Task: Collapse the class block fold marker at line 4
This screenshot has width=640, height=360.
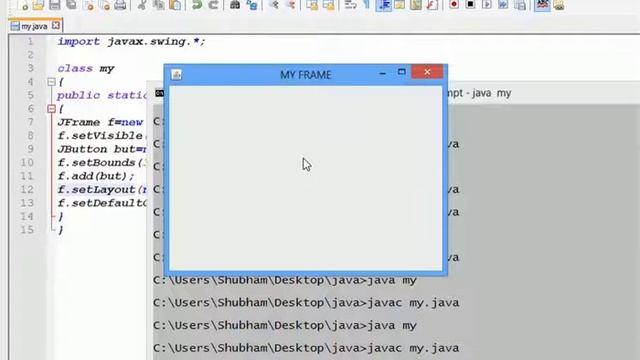Action: coord(51,82)
